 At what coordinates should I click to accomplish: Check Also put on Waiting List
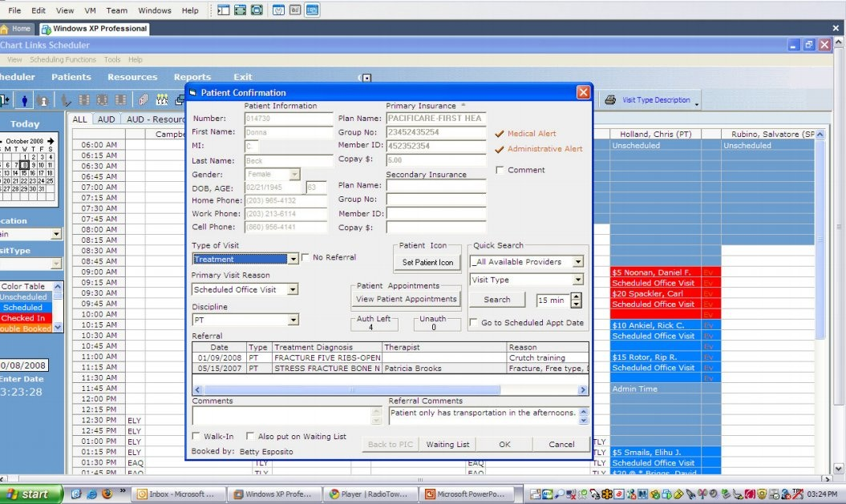click(x=250, y=436)
